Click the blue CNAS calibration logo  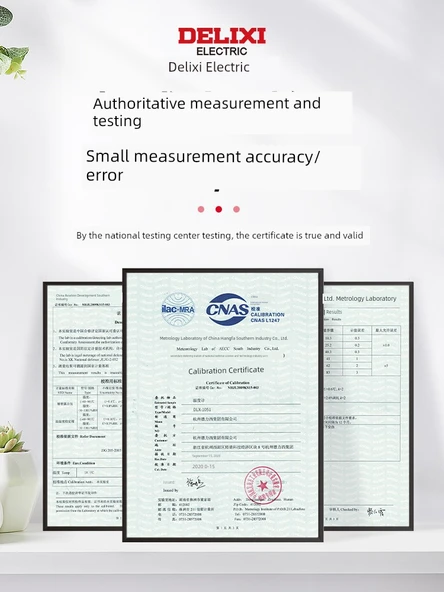[245, 310]
